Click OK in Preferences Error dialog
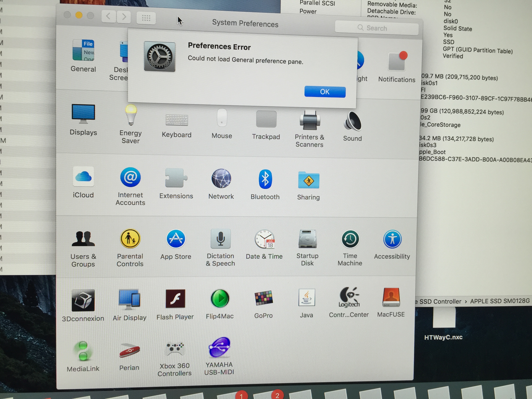This screenshot has width=532, height=399. point(325,92)
